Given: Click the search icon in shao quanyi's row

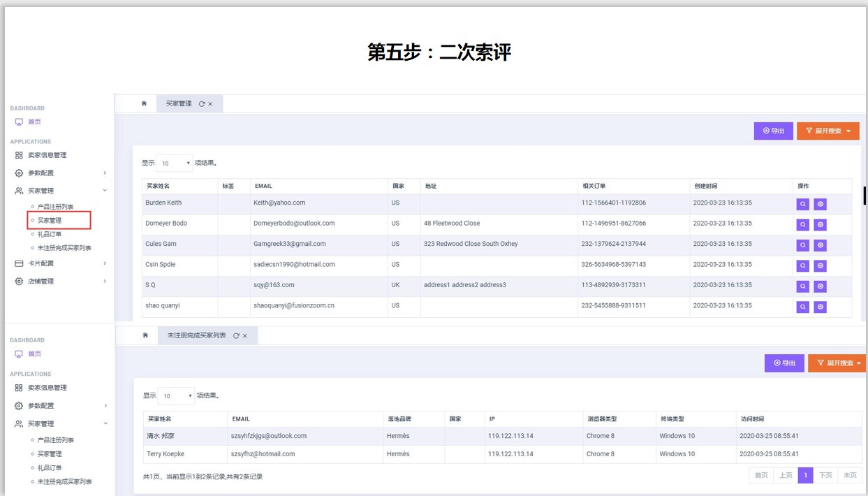Looking at the screenshot, I should coord(802,307).
